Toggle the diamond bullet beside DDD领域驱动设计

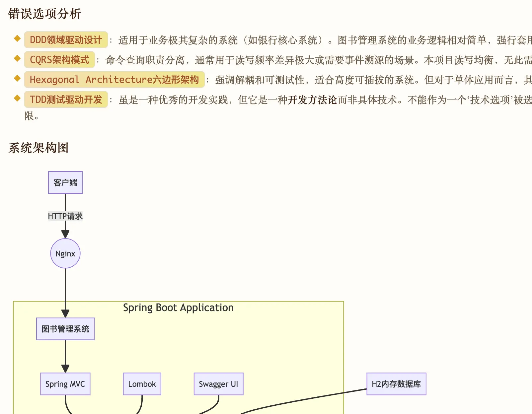(16, 38)
